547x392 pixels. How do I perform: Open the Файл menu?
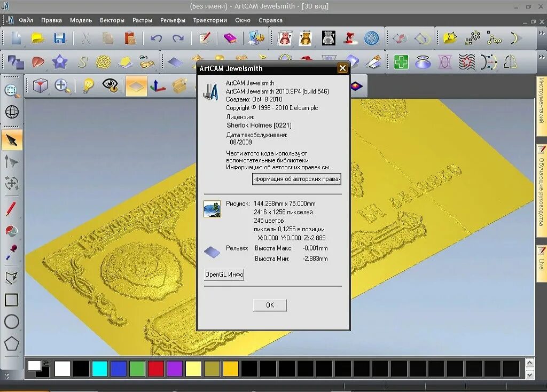click(x=26, y=20)
